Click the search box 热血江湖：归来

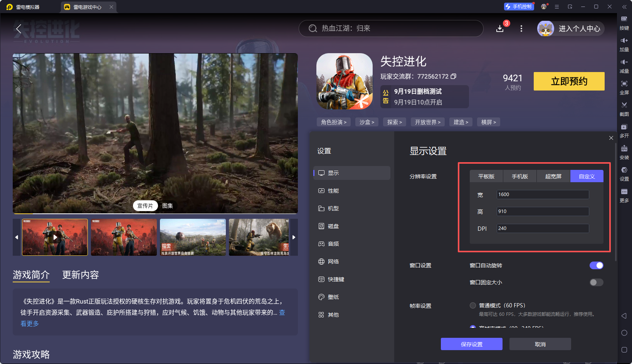391,29
